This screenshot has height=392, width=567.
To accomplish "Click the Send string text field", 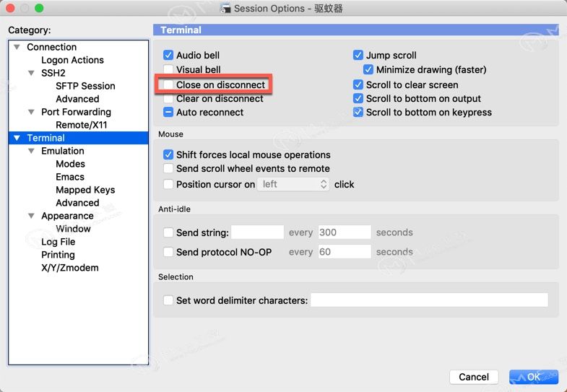I will point(257,232).
